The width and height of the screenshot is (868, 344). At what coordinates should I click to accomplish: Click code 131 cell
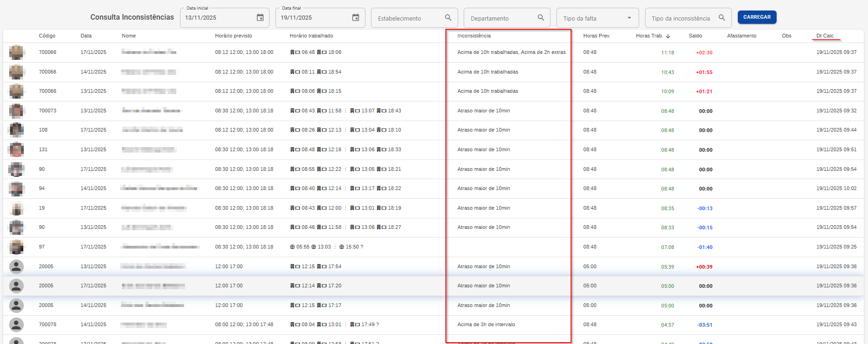(x=43, y=149)
